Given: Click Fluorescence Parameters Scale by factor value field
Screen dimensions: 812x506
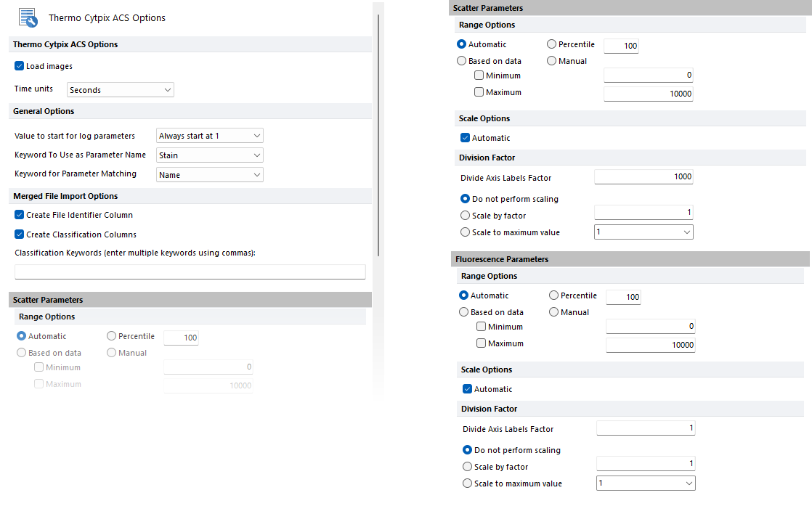Looking at the screenshot, I should (645, 464).
